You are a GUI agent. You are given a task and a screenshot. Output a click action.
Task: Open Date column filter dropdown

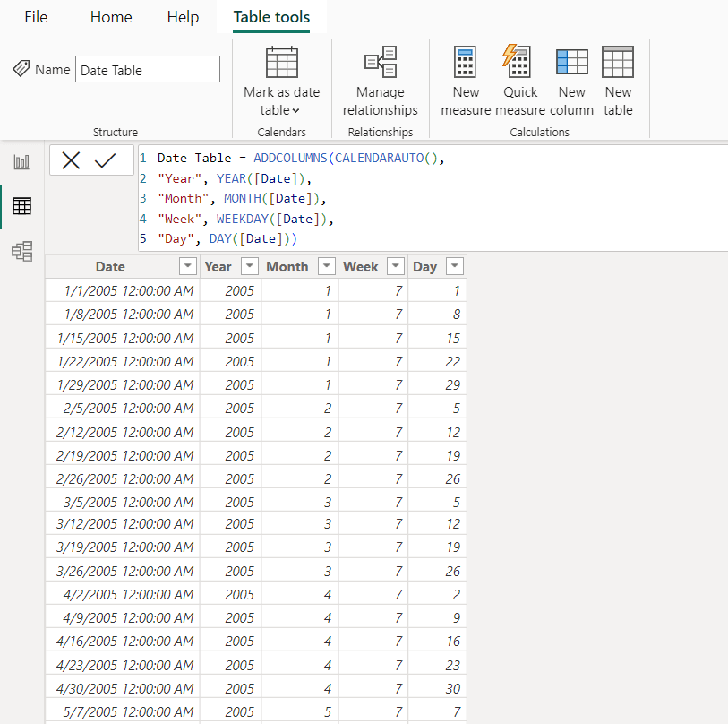click(187, 266)
